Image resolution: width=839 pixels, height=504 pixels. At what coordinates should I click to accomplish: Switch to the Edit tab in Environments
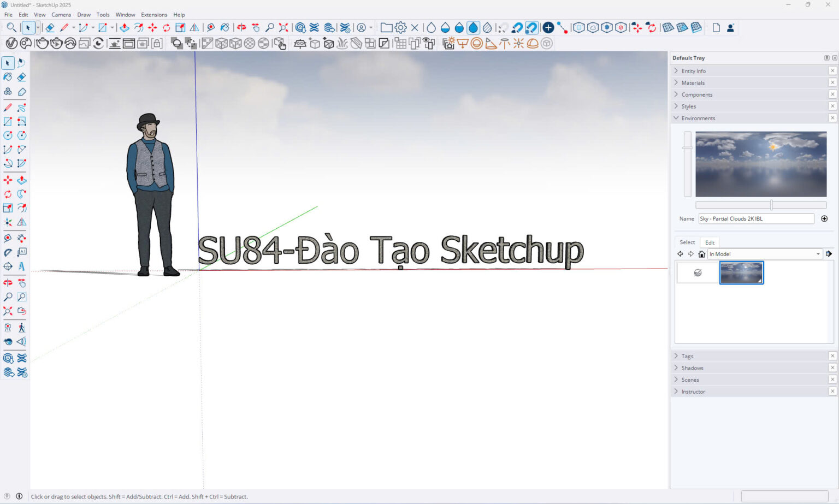coord(710,242)
